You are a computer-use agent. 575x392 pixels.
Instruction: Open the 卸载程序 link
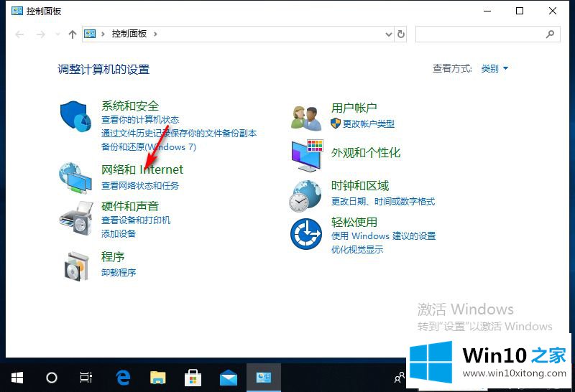119,272
